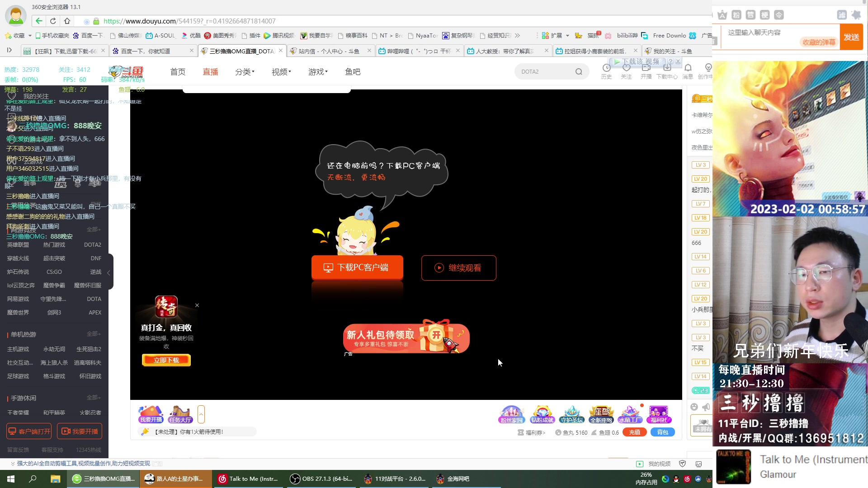The width and height of the screenshot is (868, 488).
Task: Open the 历史 history icon
Action: click(606, 71)
